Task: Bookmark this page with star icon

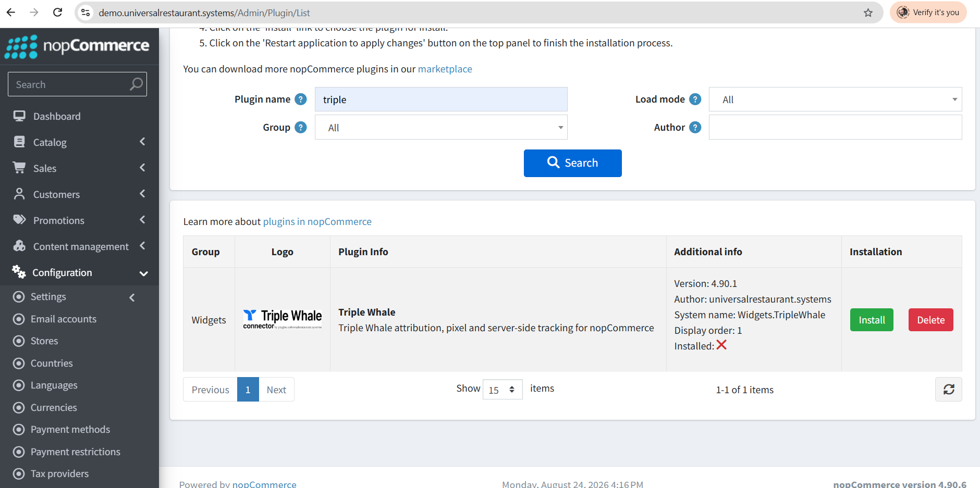Action: pyautogui.click(x=868, y=12)
